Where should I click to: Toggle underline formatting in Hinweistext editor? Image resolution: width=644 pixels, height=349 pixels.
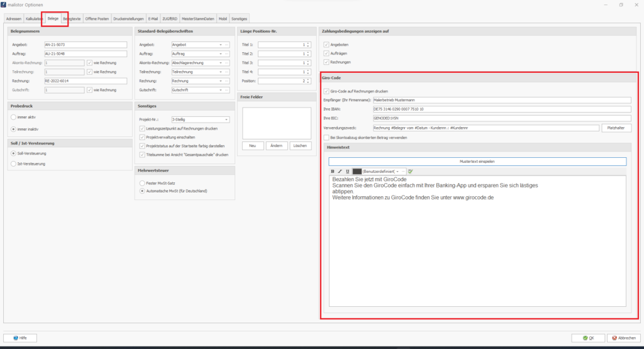347,171
